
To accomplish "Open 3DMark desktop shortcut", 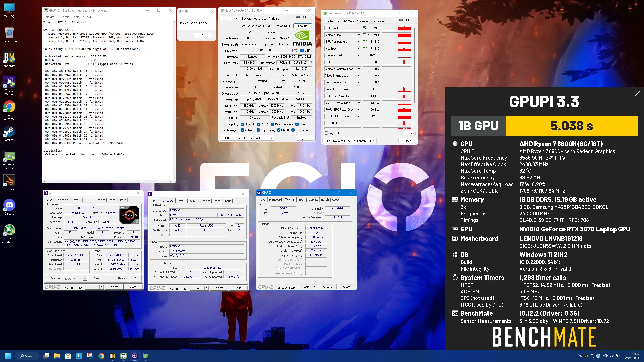I will coord(9,183).
